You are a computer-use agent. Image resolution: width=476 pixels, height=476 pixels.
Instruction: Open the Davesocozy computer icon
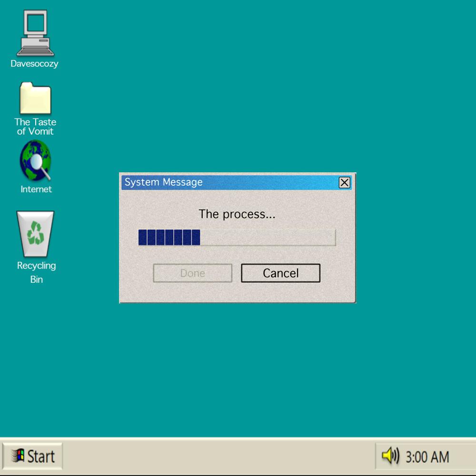(x=35, y=33)
